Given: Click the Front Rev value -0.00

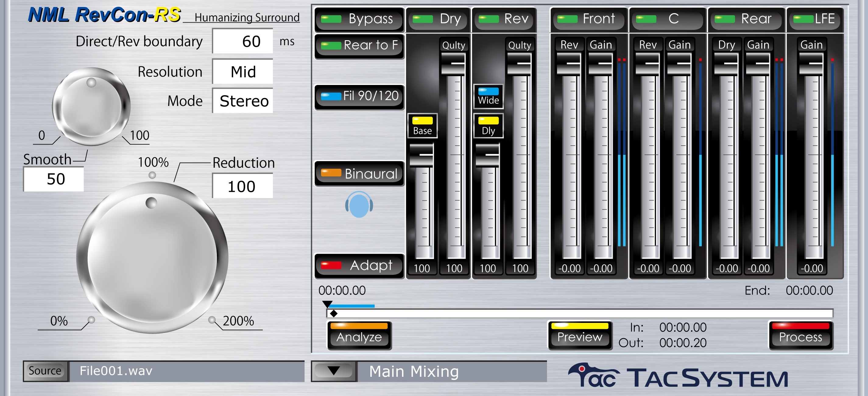Looking at the screenshot, I should tap(569, 268).
